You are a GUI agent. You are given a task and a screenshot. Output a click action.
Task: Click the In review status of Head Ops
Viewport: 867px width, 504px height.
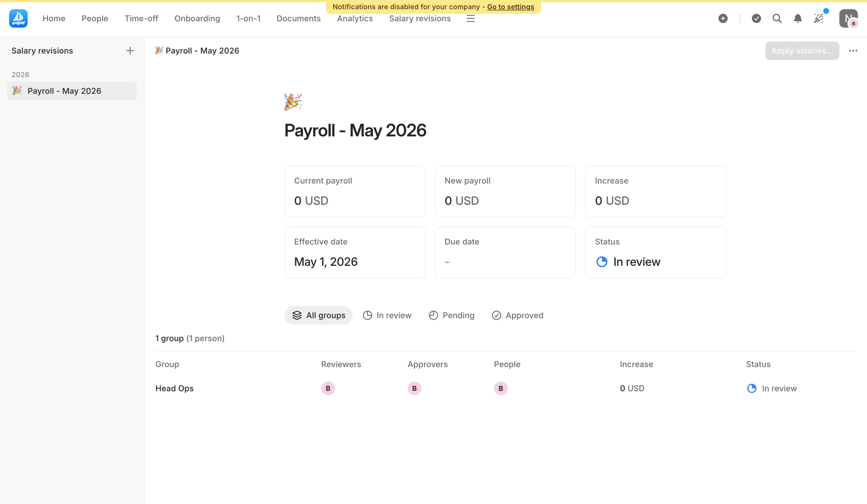[772, 388]
